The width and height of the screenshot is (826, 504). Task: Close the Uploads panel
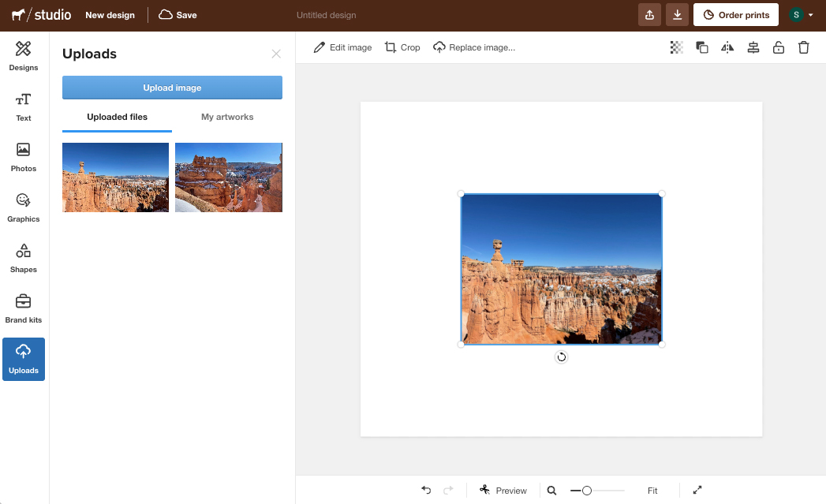click(x=276, y=54)
